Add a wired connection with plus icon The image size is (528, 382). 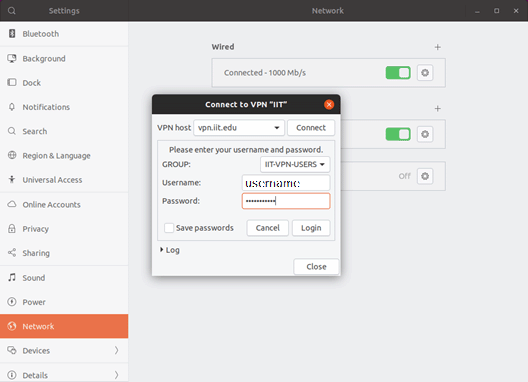pos(437,47)
